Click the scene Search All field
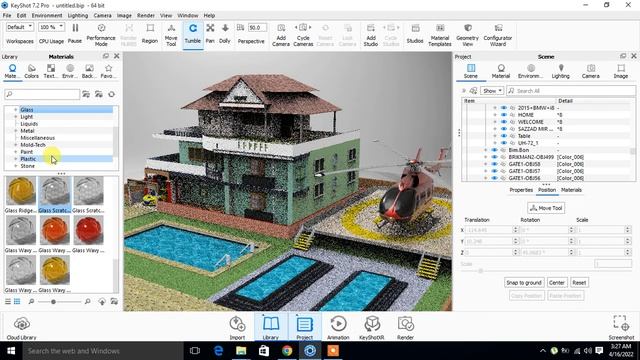The width and height of the screenshot is (640, 360). coord(571,91)
